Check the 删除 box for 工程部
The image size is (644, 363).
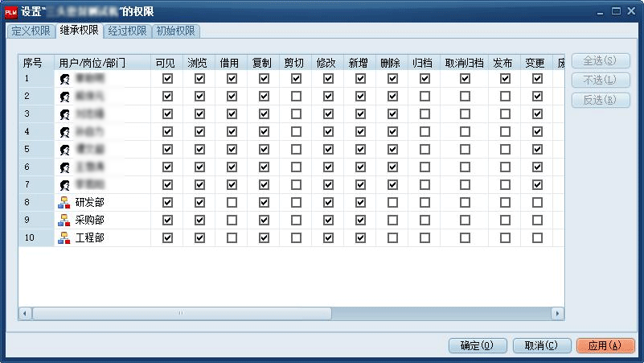pyautogui.click(x=392, y=238)
